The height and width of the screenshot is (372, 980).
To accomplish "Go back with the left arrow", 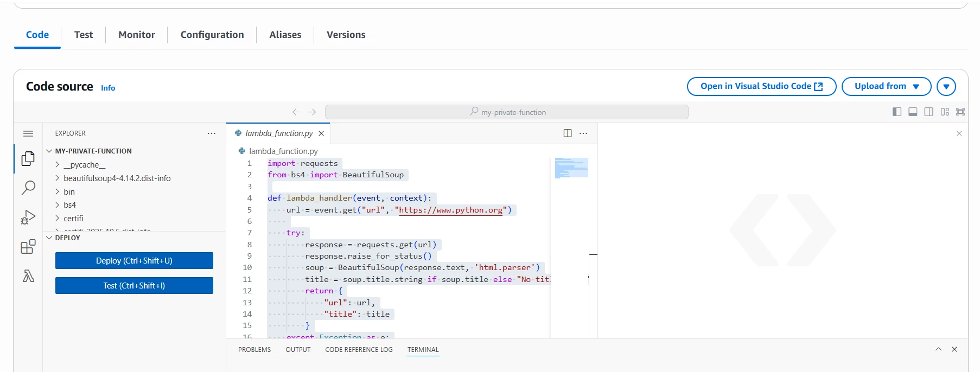I will point(296,112).
